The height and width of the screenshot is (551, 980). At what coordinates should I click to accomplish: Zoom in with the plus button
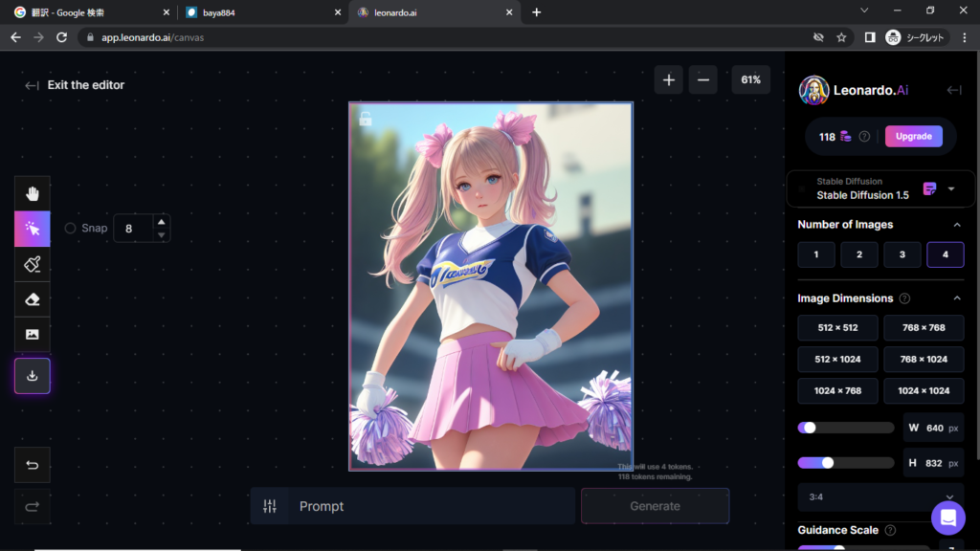click(668, 80)
